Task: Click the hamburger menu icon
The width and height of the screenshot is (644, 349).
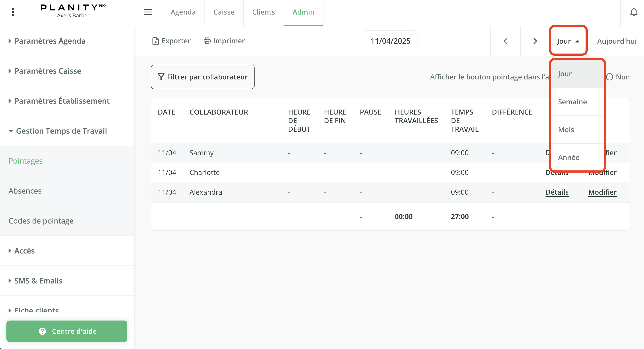Action: pyautogui.click(x=148, y=12)
